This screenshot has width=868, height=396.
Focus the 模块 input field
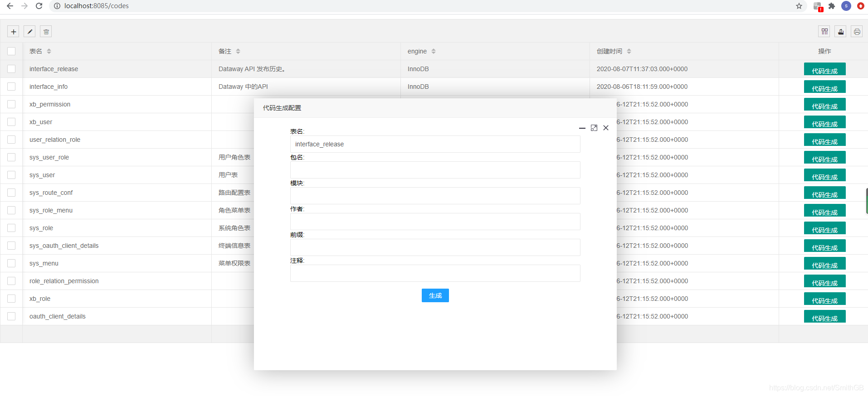pyautogui.click(x=435, y=196)
